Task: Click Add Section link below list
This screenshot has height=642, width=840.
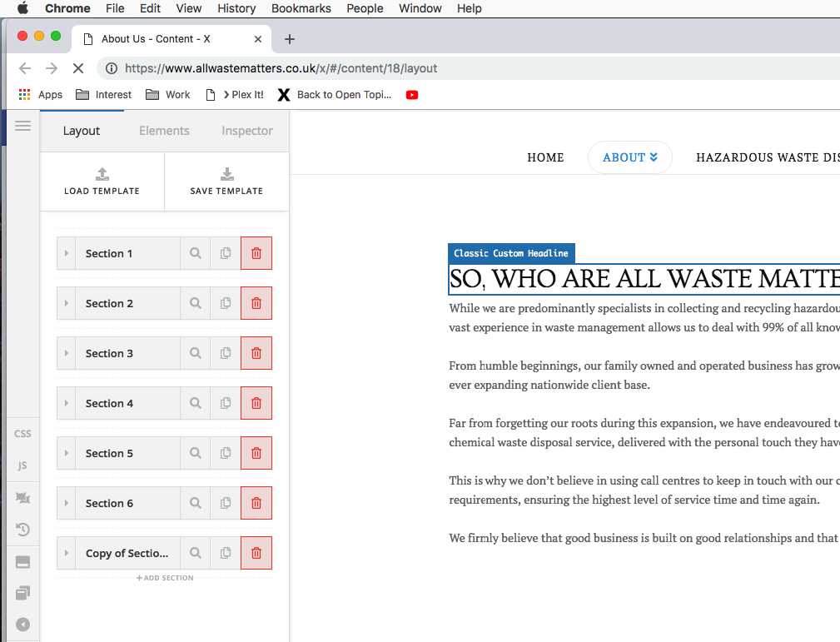Action: (x=165, y=578)
